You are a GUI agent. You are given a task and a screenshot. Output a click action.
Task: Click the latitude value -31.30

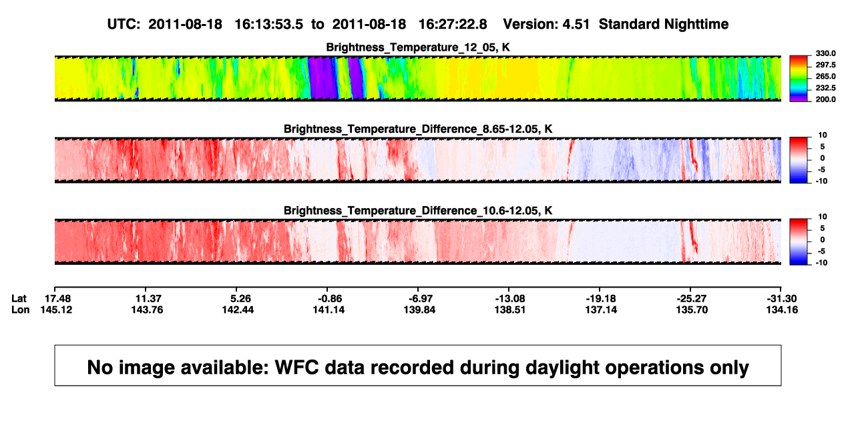tap(783, 298)
